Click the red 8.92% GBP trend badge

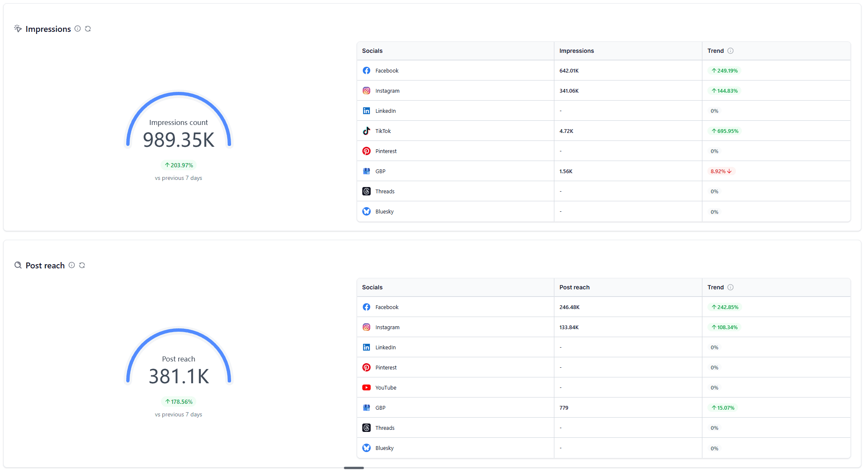(721, 171)
